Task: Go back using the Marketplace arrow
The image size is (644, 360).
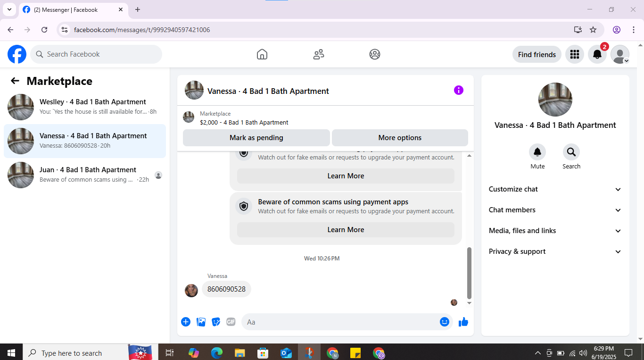Action: pyautogui.click(x=15, y=81)
